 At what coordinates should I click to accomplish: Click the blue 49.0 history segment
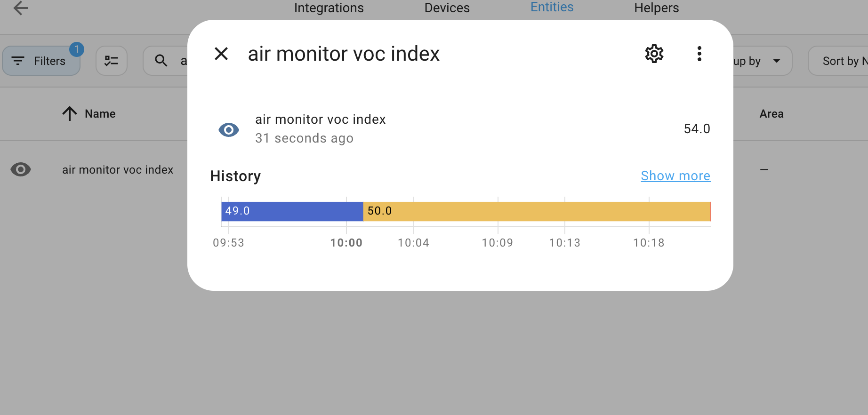[292, 211]
